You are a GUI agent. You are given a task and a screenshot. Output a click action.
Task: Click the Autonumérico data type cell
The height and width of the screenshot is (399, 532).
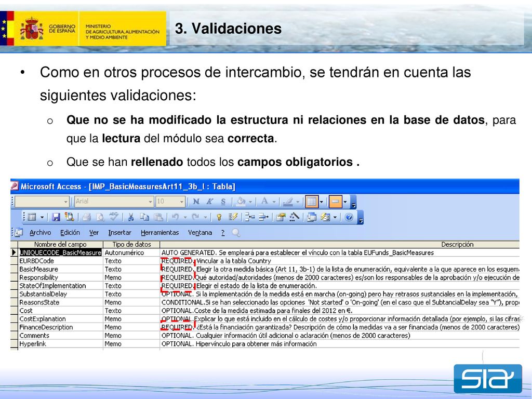tap(131, 252)
